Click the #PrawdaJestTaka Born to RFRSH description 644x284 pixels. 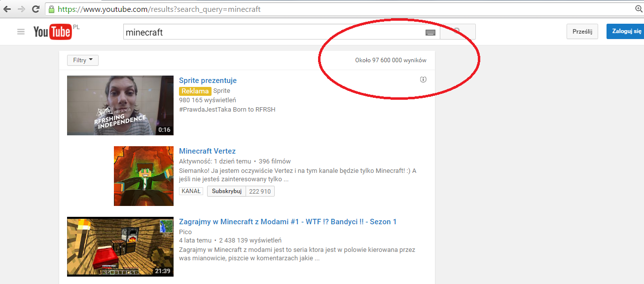pos(227,110)
